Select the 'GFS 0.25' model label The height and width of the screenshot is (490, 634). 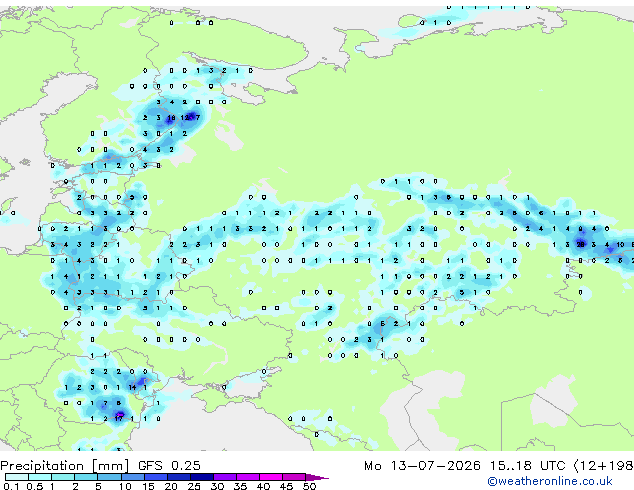point(169,466)
